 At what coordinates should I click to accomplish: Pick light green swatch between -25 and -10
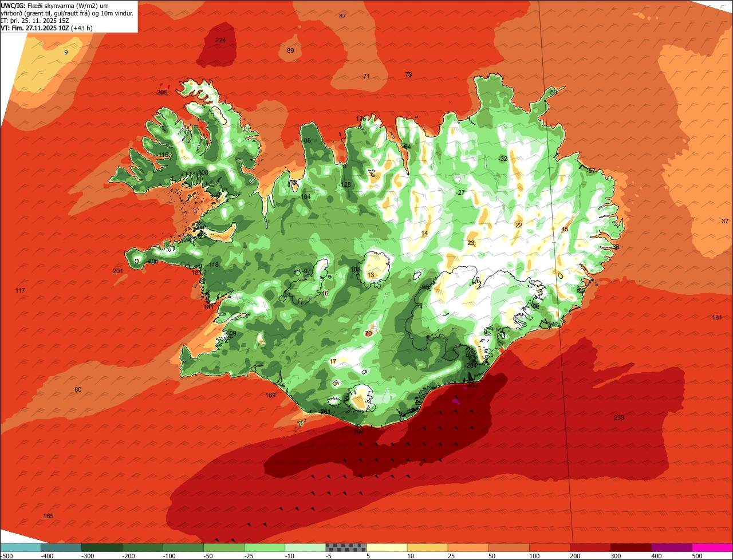(x=265, y=547)
